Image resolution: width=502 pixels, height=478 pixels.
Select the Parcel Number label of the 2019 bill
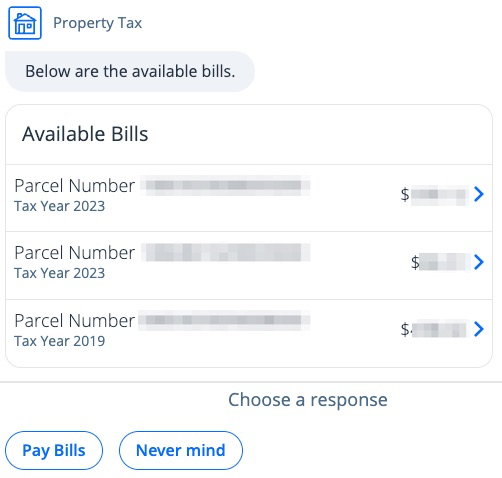click(x=75, y=321)
